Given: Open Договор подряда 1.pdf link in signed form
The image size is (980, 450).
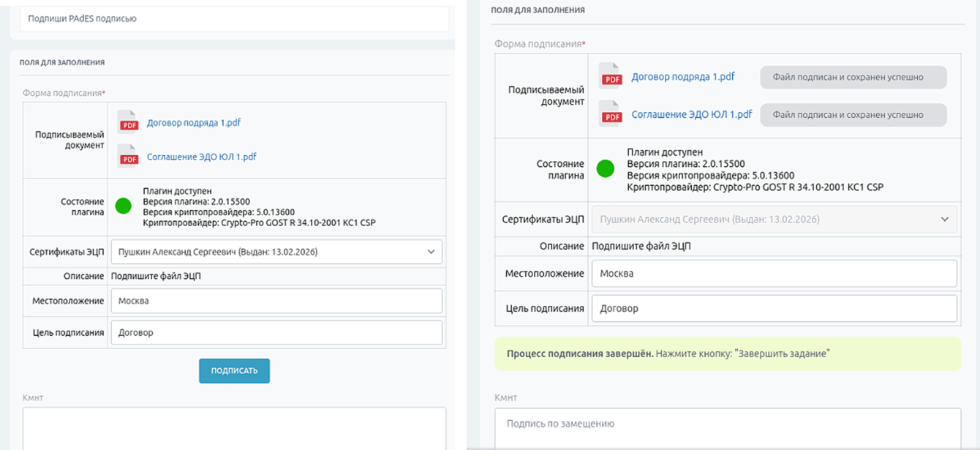Looking at the screenshot, I should tap(683, 77).
